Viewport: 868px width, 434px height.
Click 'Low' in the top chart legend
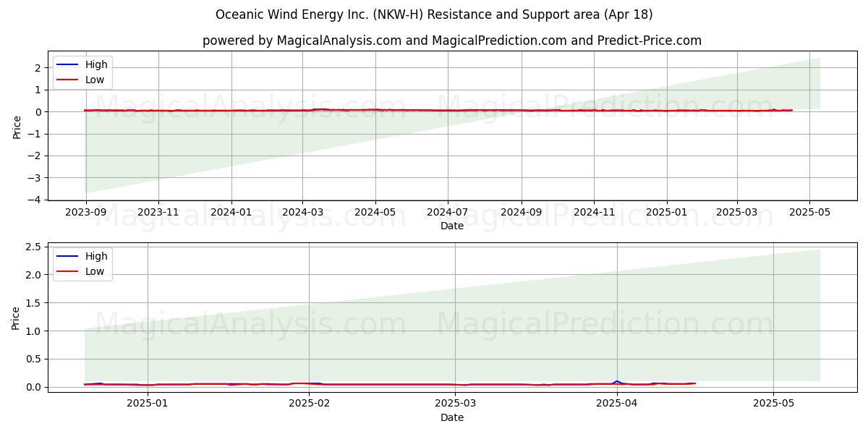coord(95,80)
